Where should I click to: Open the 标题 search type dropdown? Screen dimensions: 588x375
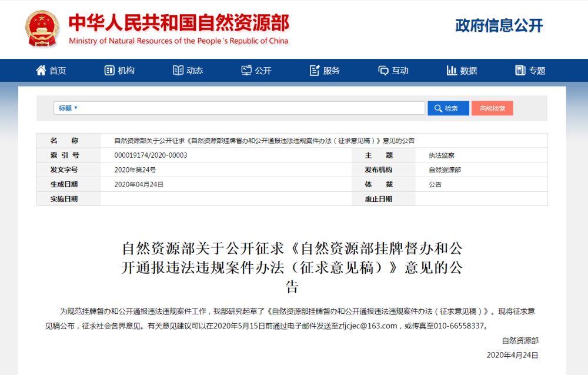click(x=68, y=108)
